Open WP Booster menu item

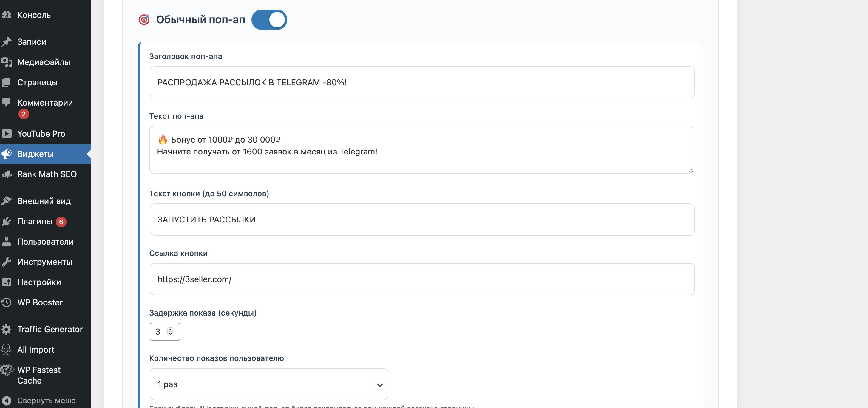pos(46,302)
